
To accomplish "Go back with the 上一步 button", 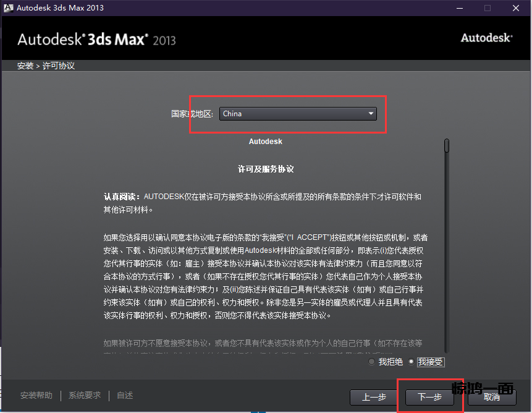I will tap(374, 397).
